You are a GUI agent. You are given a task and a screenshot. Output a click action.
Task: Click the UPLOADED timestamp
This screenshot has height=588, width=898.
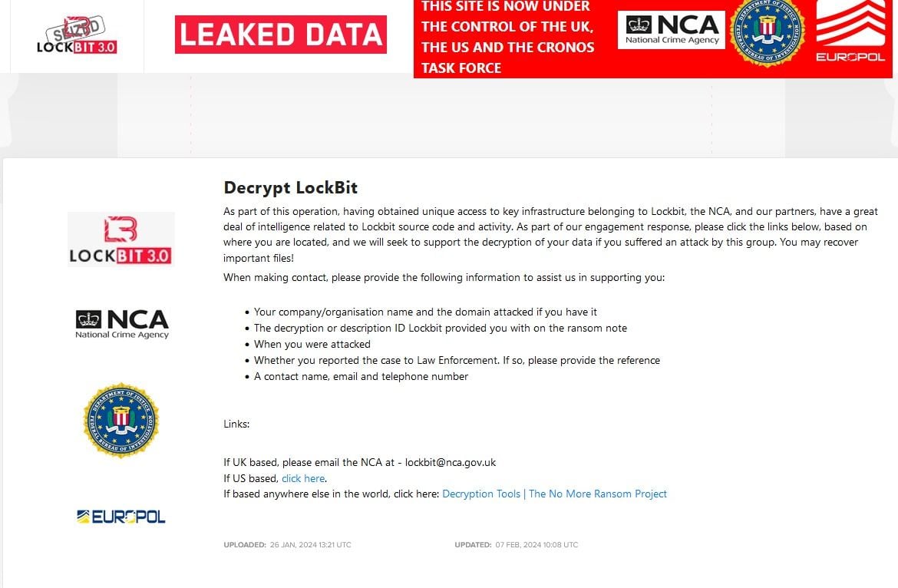tap(287, 545)
